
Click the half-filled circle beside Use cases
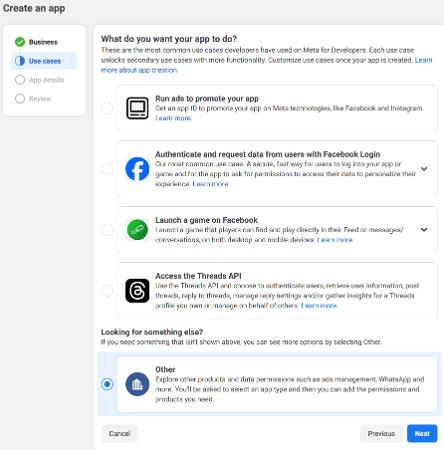[x=20, y=61]
